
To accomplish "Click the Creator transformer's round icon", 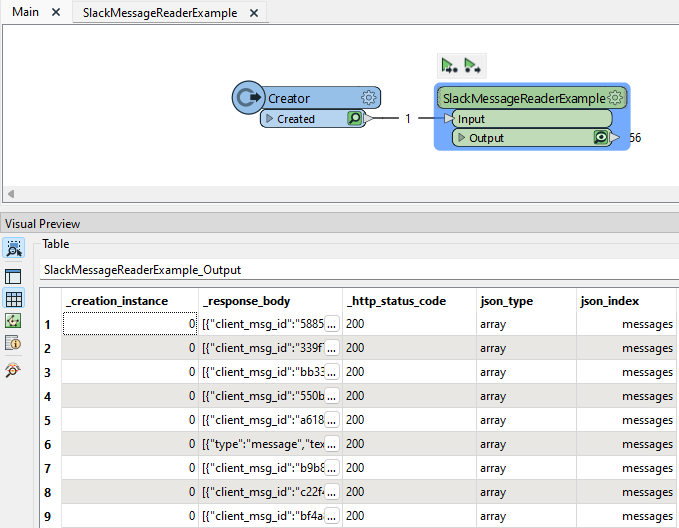I will [x=247, y=98].
